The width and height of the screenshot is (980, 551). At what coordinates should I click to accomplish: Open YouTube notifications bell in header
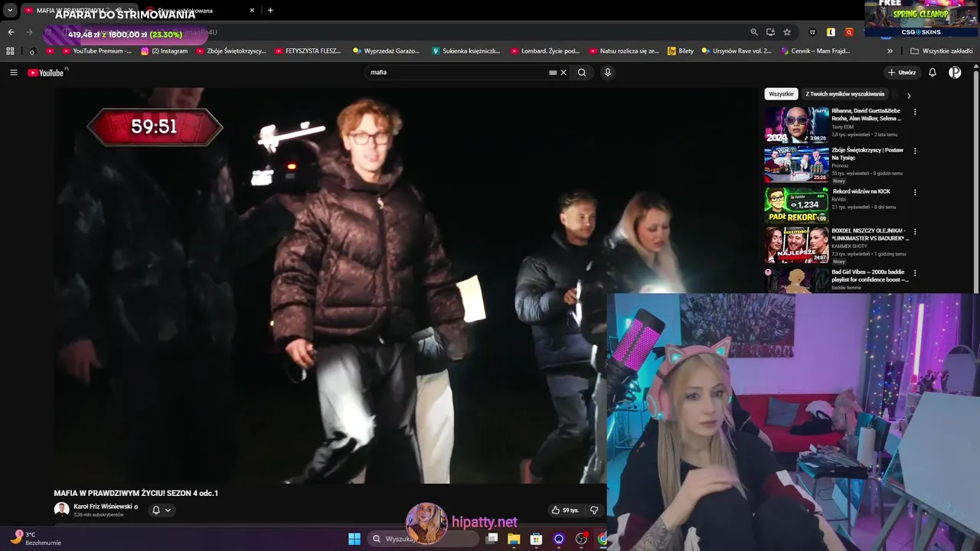click(x=933, y=73)
